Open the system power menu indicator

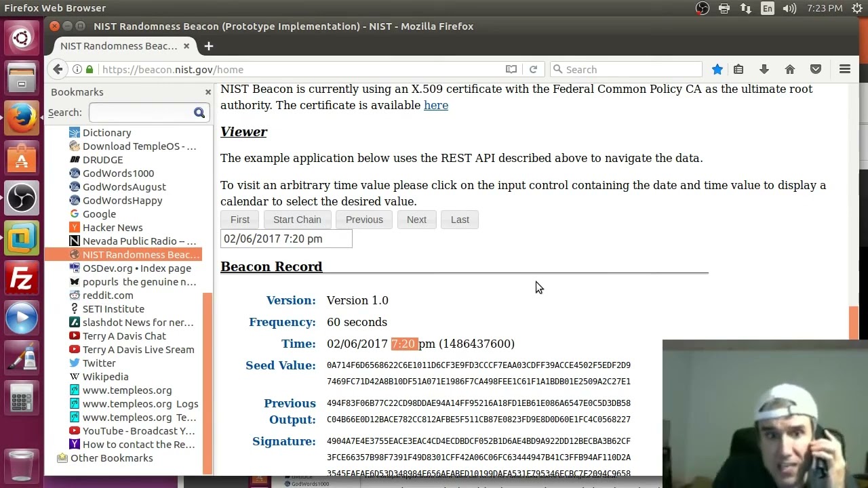856,8
